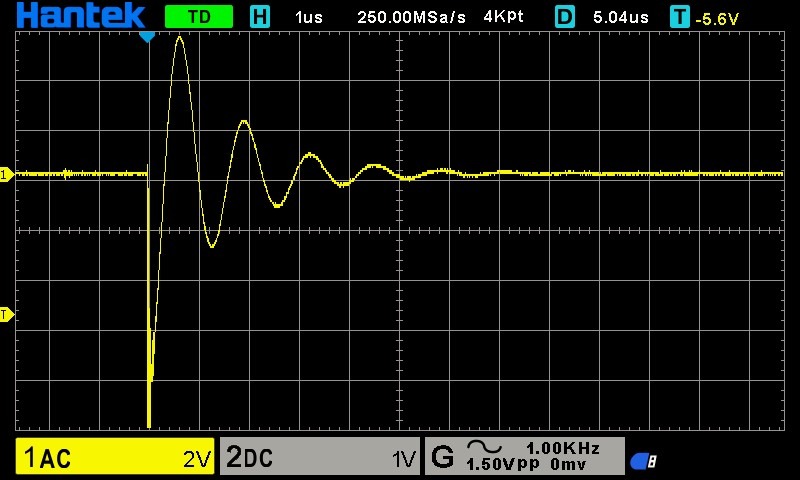Click the Hantek brand logo
Screen dimensions: 800x480
[x=81, y=16]
